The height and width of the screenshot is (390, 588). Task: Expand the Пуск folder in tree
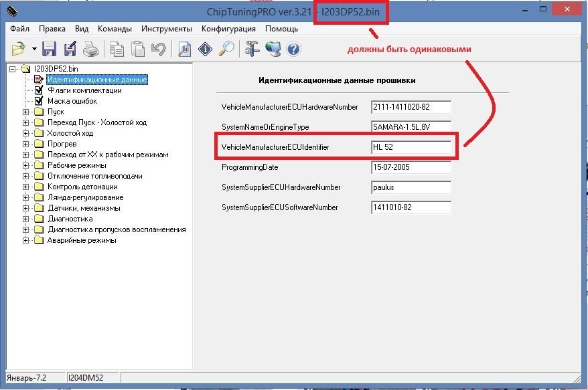pos(26,112)
